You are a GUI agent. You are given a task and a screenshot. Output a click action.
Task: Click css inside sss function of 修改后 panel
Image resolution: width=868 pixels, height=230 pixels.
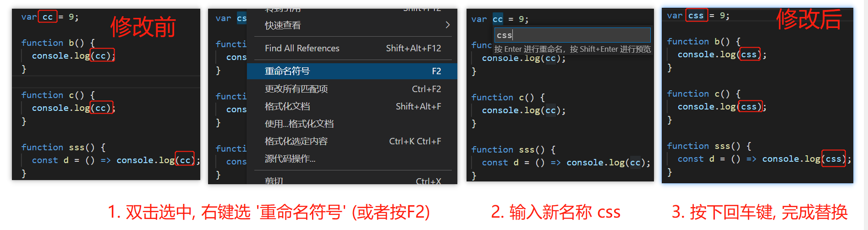(834, 159)
